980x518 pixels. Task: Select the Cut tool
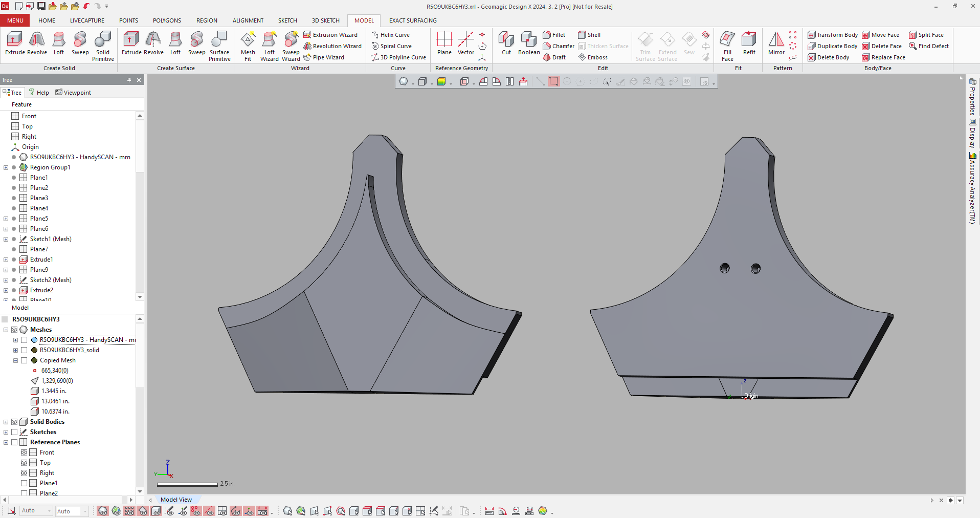click(x=506, y=44)
